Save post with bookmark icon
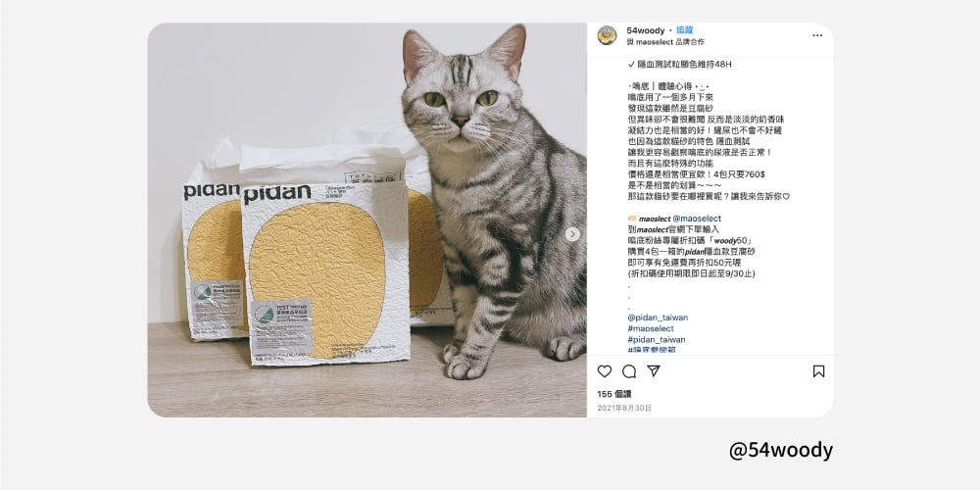980x490 pixels. point(818,371)
